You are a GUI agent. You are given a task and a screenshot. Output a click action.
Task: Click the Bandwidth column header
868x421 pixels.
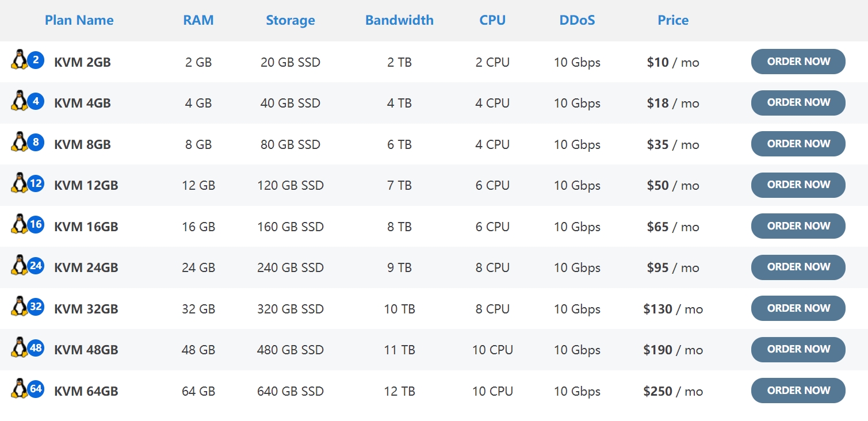coord(399,20)
